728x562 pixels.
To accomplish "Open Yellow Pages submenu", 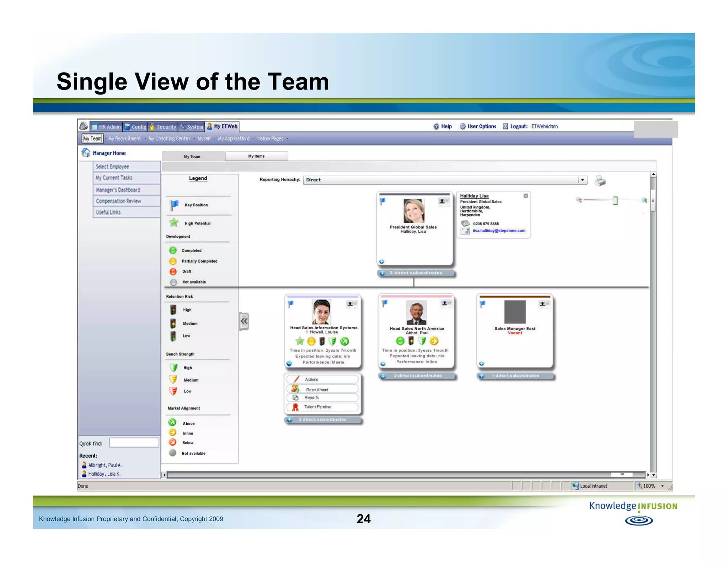I will click(x=271, y=139).
